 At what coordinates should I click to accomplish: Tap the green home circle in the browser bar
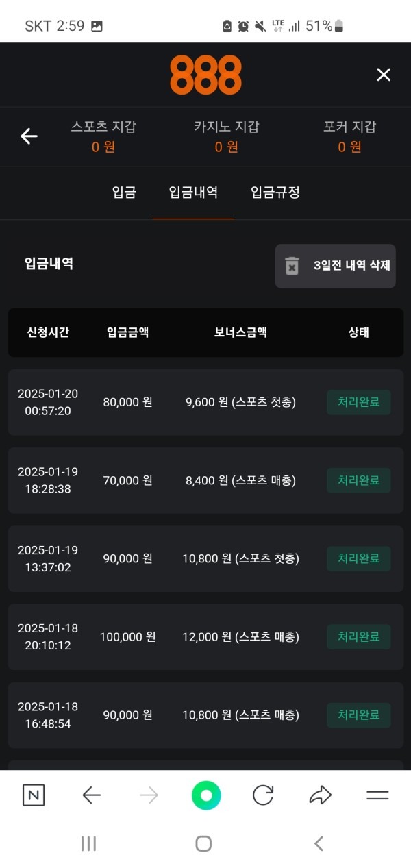206,795
